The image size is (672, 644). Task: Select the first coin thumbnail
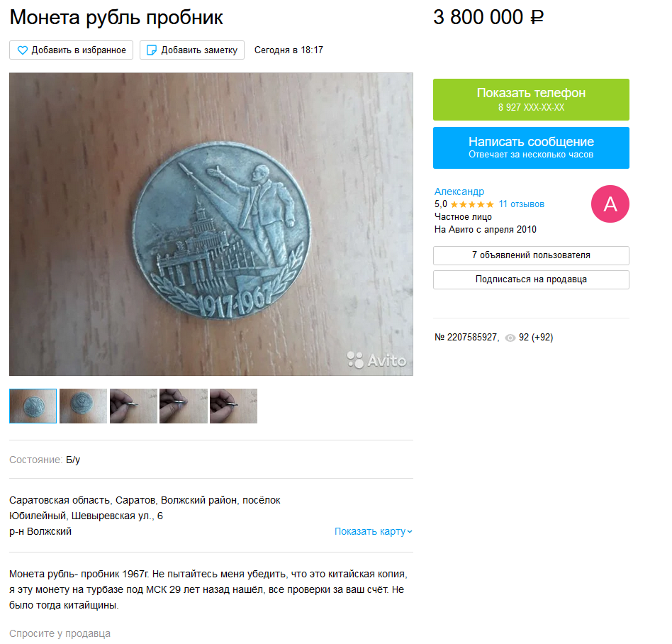click(x=33, y=406)
